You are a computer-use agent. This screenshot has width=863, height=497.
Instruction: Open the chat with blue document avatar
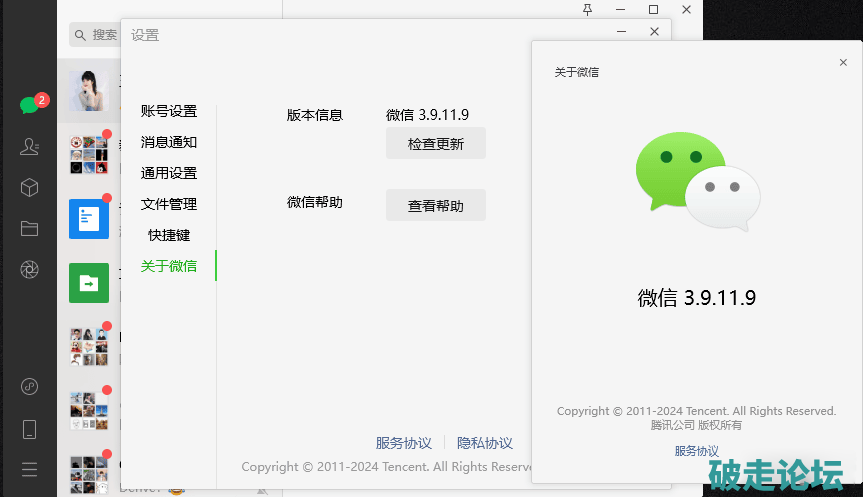tap(89, 219)
